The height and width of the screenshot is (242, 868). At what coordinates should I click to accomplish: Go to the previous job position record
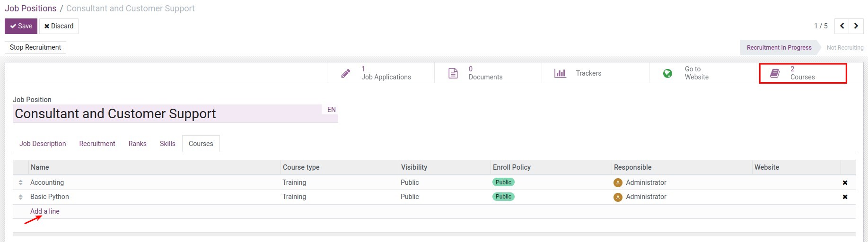coord(842,26)
